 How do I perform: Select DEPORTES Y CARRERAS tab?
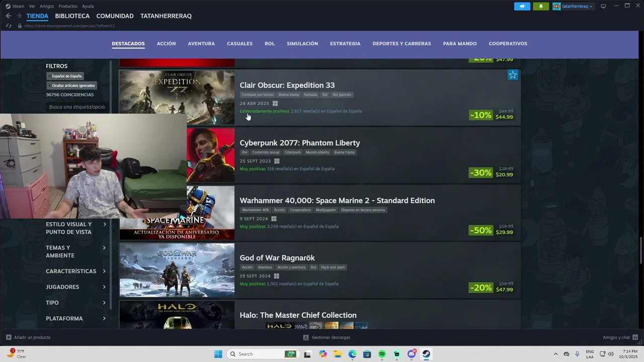(401, 44)
